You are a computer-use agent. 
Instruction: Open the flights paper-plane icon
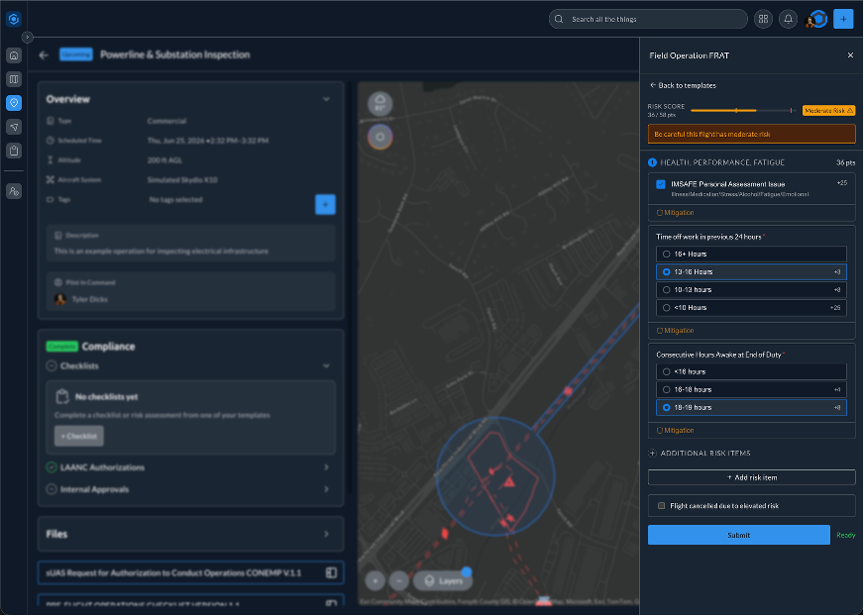tap(14, 127)
